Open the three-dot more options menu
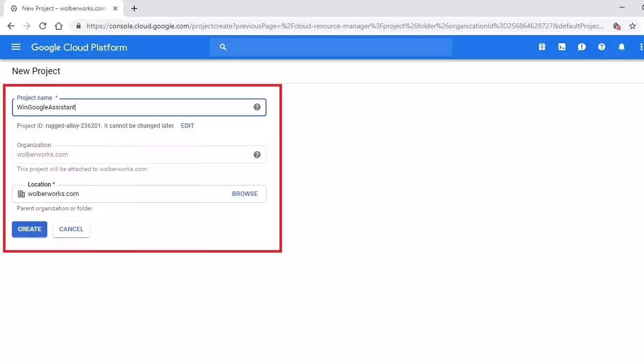Image resolution: width=644 pixels, height=362 pixels. [641, 47]
